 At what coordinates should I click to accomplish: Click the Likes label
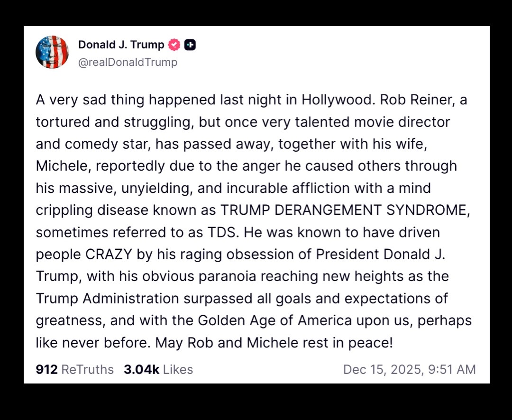(178, 370)
